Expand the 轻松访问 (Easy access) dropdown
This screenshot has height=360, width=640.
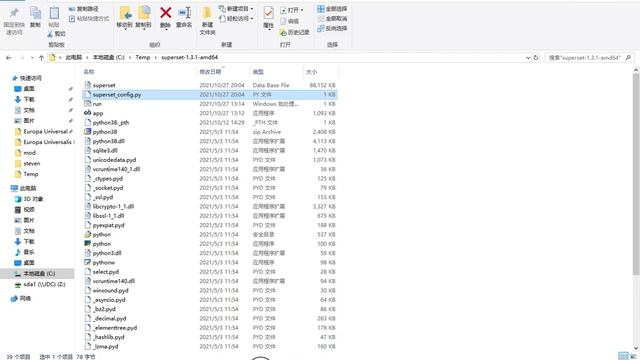(236, 19)
